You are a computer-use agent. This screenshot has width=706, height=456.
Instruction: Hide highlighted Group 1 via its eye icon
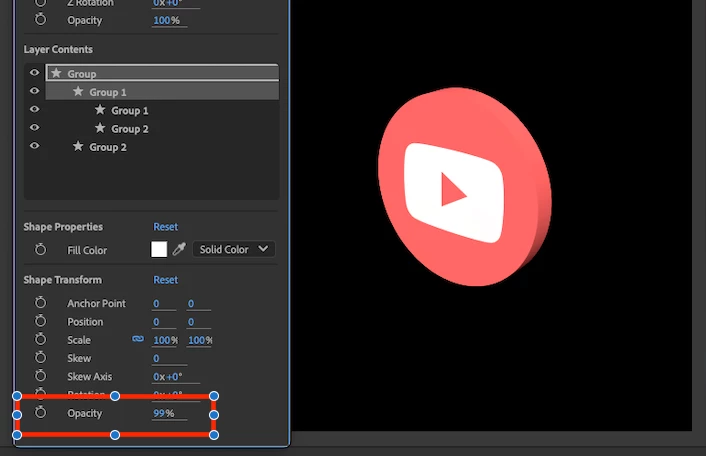point(34,91)
